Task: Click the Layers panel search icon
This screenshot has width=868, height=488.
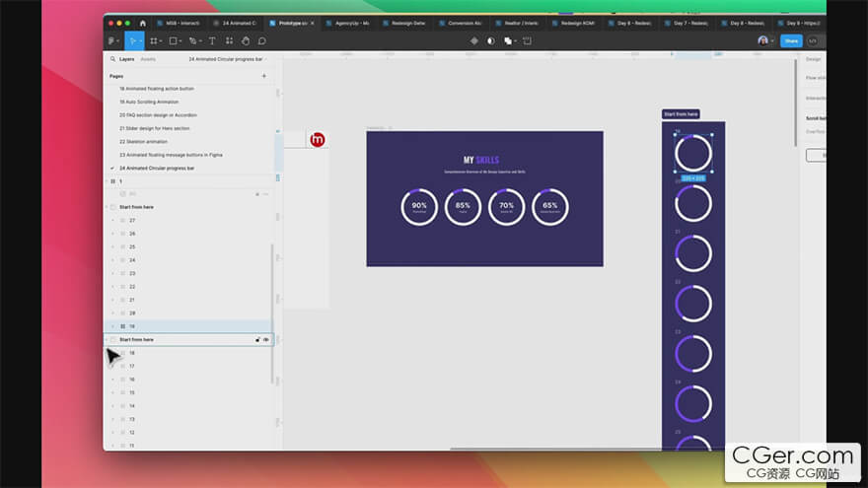Action: [x=112, y=59]
